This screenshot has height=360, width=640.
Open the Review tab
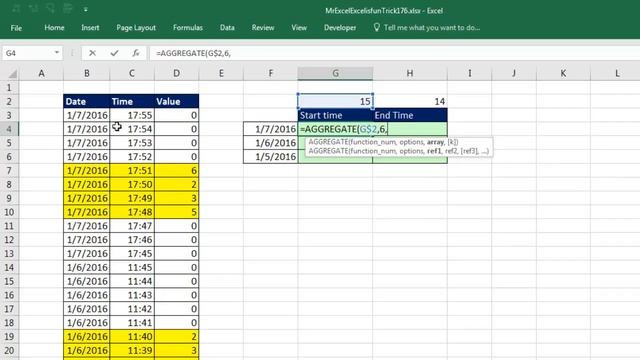[x=263, y=28]
